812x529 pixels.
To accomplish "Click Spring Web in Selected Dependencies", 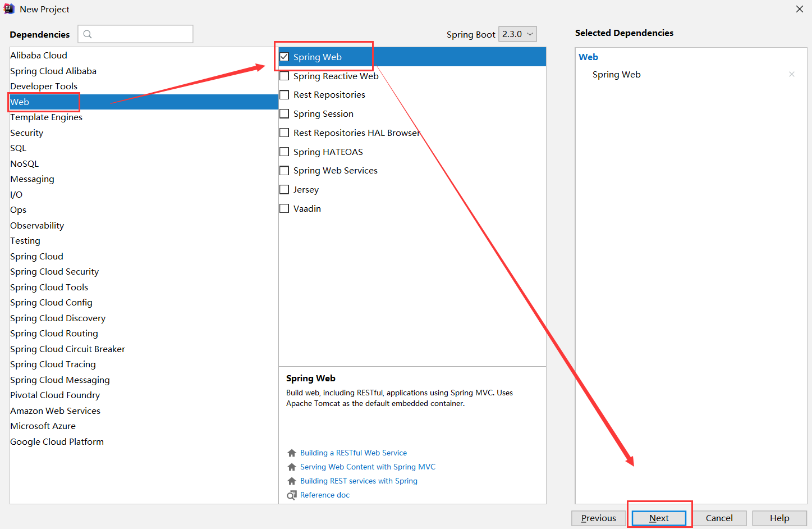I will [616, 74].
